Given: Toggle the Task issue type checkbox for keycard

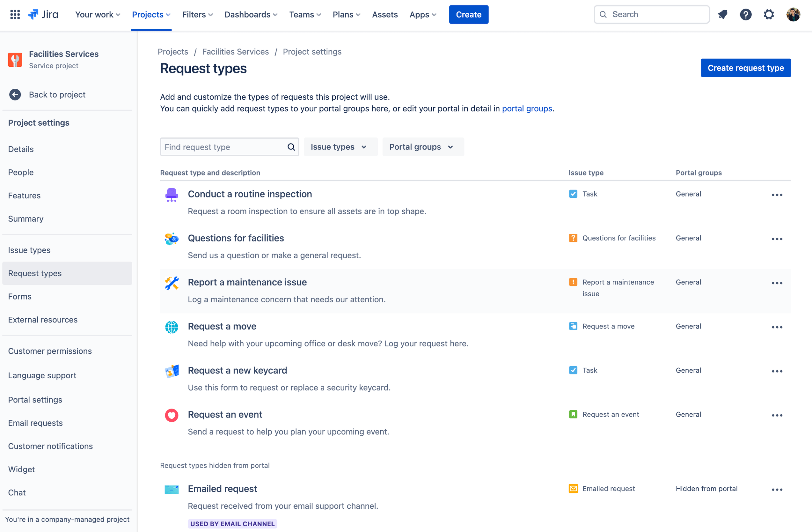Looking at the screenshot, I should [573, 371].
